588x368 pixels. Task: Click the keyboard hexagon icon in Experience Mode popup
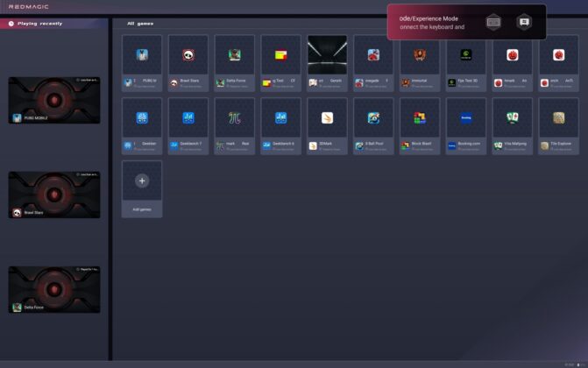pos(493,22)
